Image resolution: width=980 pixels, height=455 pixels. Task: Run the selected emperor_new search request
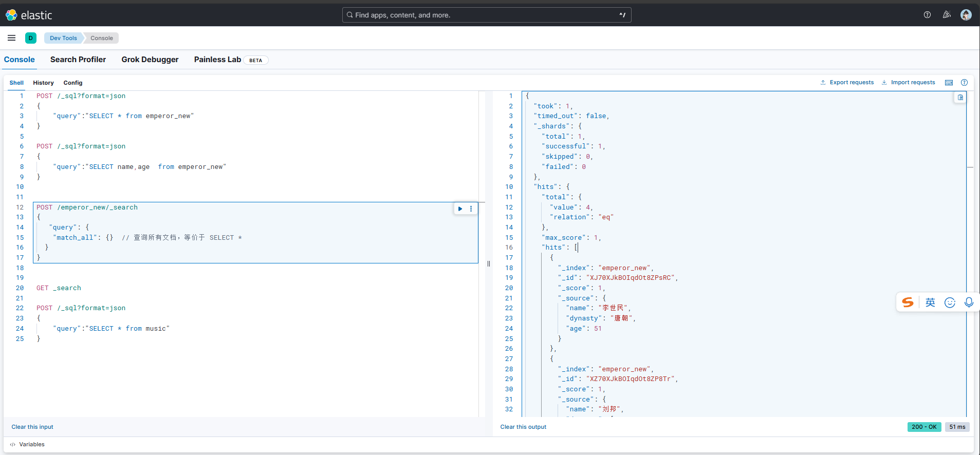click(x=460, y=208)
